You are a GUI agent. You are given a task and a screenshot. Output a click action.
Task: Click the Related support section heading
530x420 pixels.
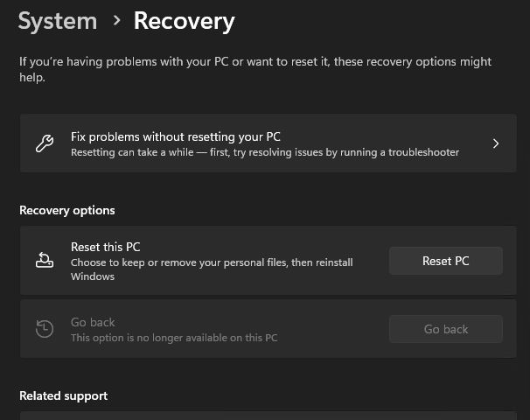point(64,395)
